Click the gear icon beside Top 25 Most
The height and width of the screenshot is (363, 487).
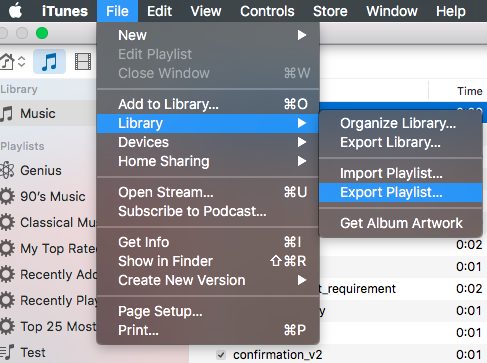7,326
